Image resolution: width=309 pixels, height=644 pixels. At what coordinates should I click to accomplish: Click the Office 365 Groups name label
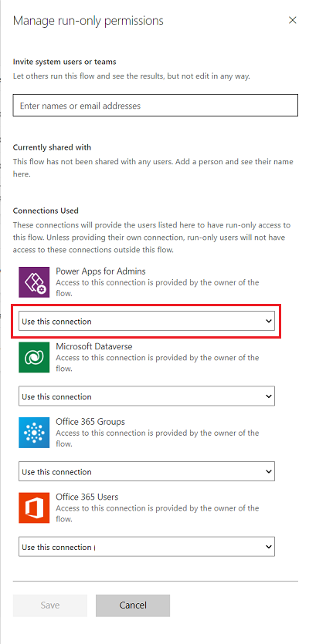(x=90, y=421)
